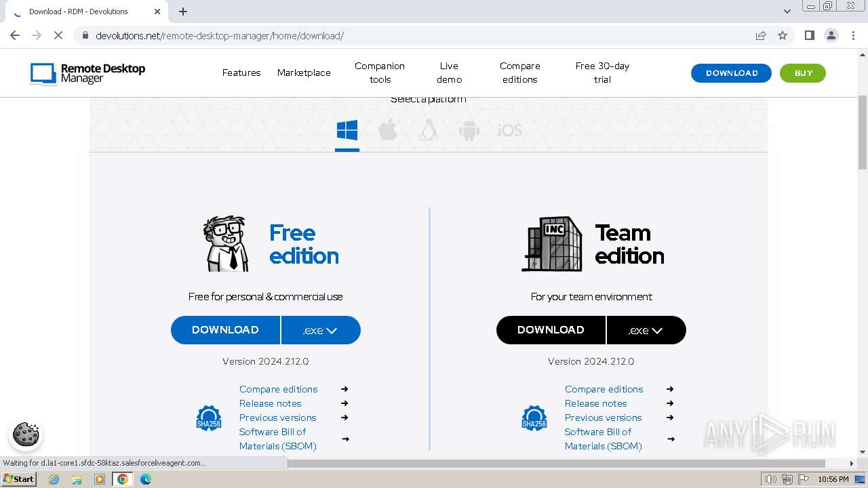This screenshot has height=488, width=868.
Task: Click the arrow next to Free Release notes
Action: [344, 403]
